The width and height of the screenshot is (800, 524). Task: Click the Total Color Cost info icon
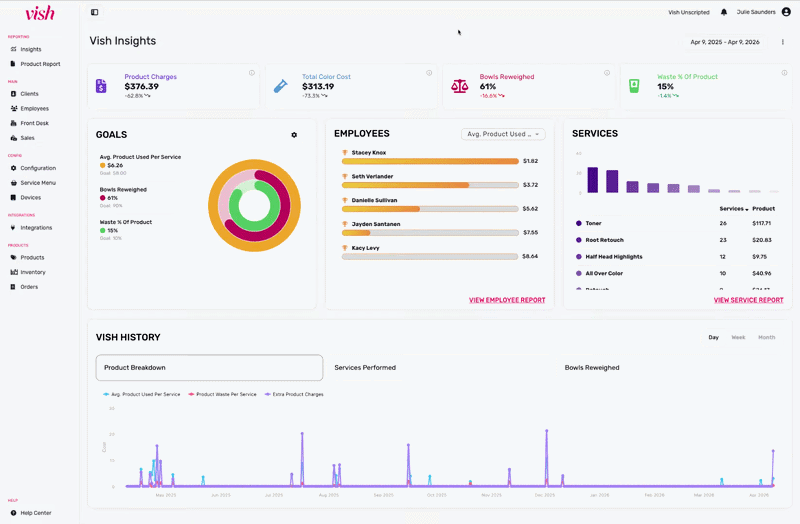pyautogui.click(x=429, y=73)
